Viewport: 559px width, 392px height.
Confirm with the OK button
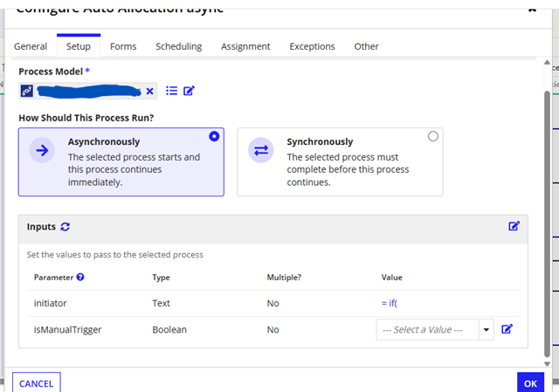point(530,382)
